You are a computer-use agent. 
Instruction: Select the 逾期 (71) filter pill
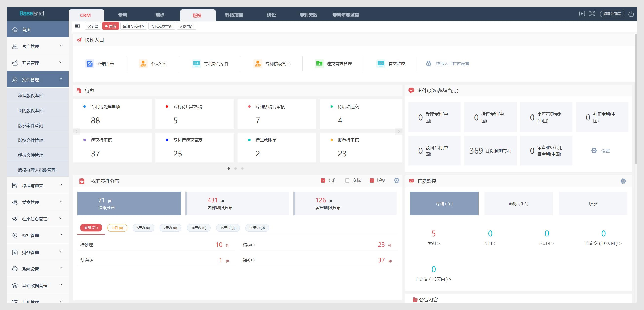[x=91, y=228]
